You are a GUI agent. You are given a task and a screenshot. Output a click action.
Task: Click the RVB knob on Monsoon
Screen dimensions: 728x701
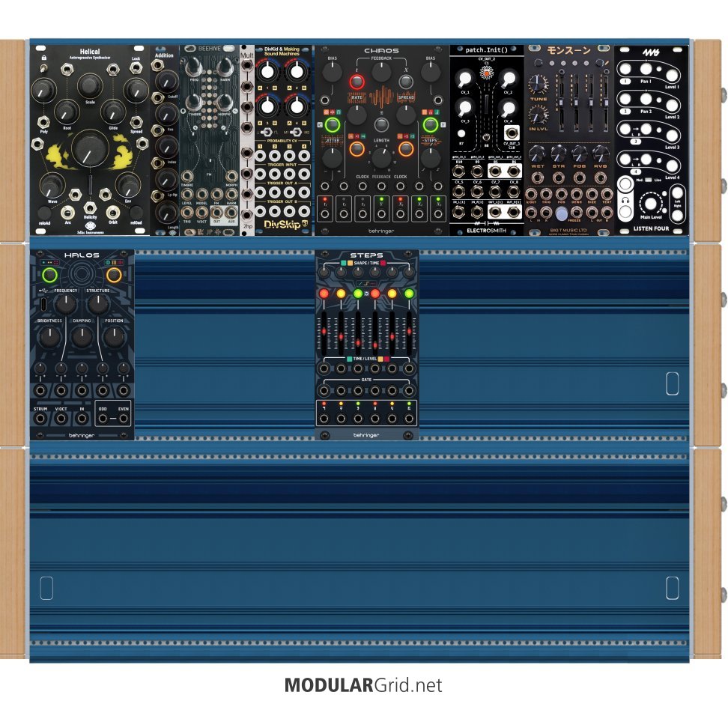[x=601, y=154]
